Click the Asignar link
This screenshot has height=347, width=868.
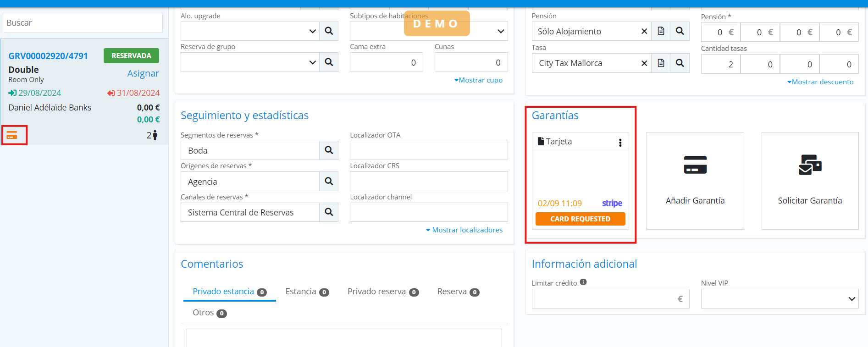[x=143, y=73]
